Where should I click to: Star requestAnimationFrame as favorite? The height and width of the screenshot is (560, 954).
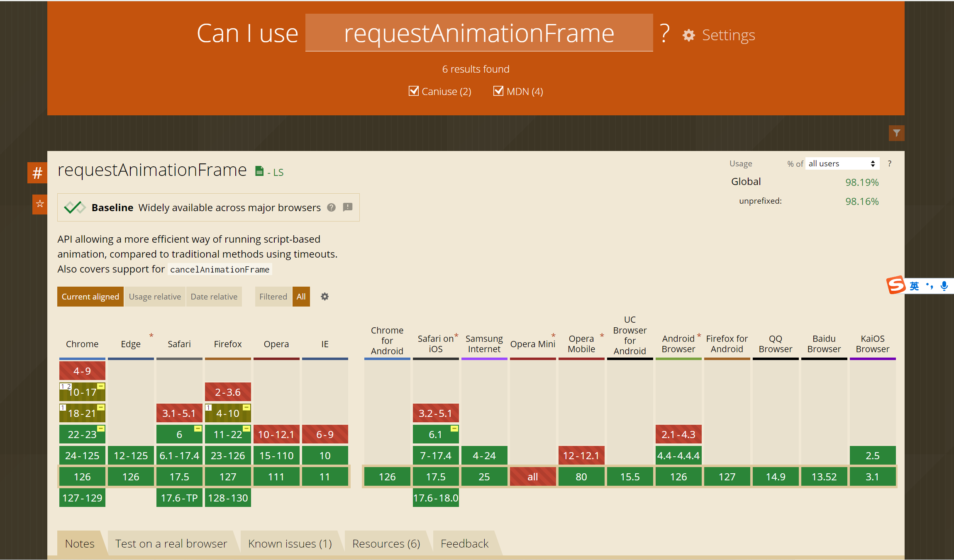click(40, 204)
